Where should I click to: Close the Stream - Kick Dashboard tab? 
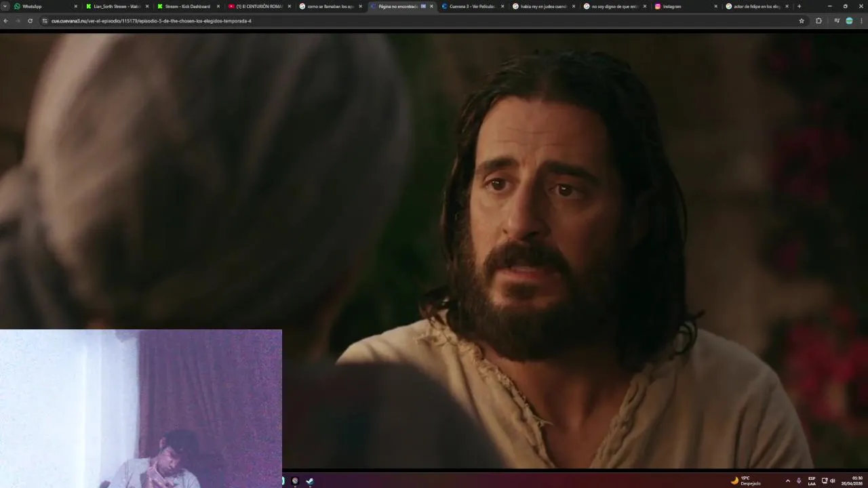pos(218,6)
